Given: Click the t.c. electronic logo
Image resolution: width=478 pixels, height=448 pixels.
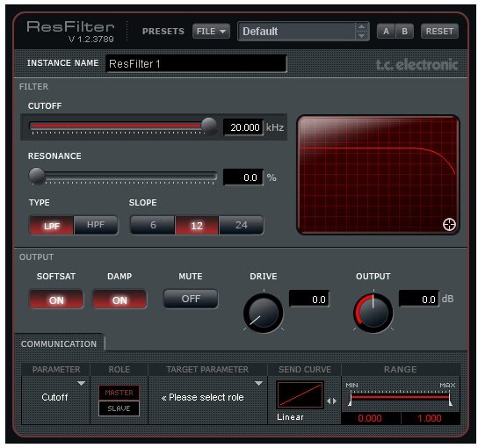Looking at the screenshot, I should coord(417,65).
